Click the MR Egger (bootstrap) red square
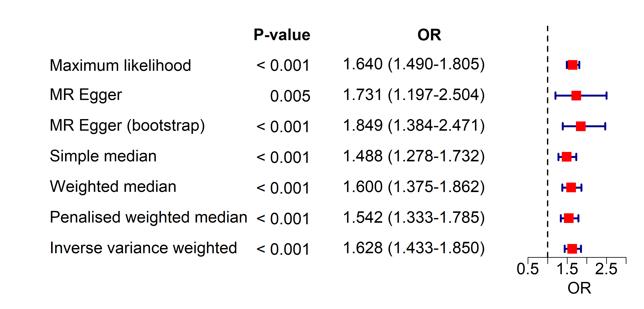 tap(581, 126)
